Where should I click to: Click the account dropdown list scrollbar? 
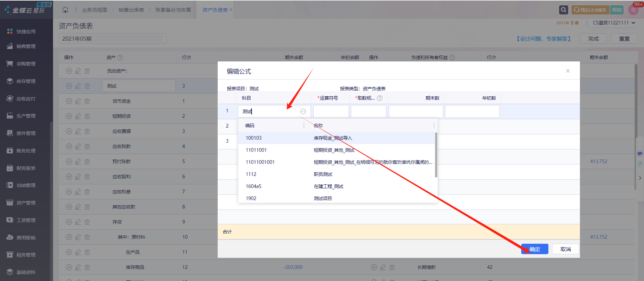coord(436,155)
